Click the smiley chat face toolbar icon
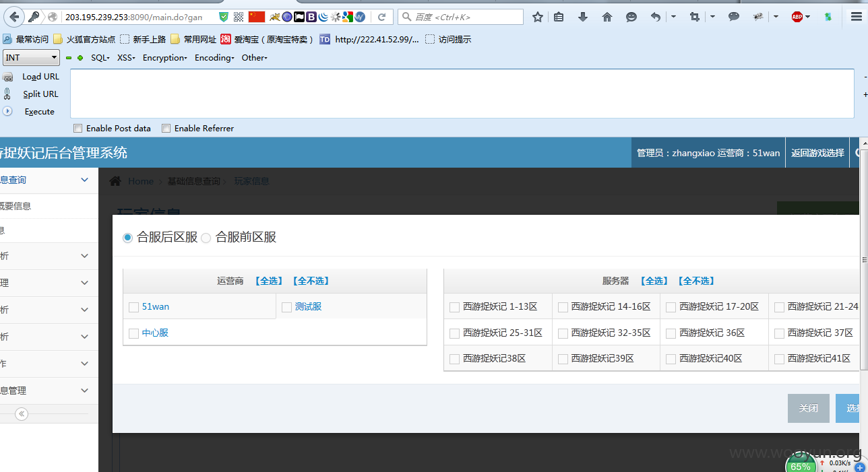This screenshot has width=868, height=472. [x=631, y=17]
